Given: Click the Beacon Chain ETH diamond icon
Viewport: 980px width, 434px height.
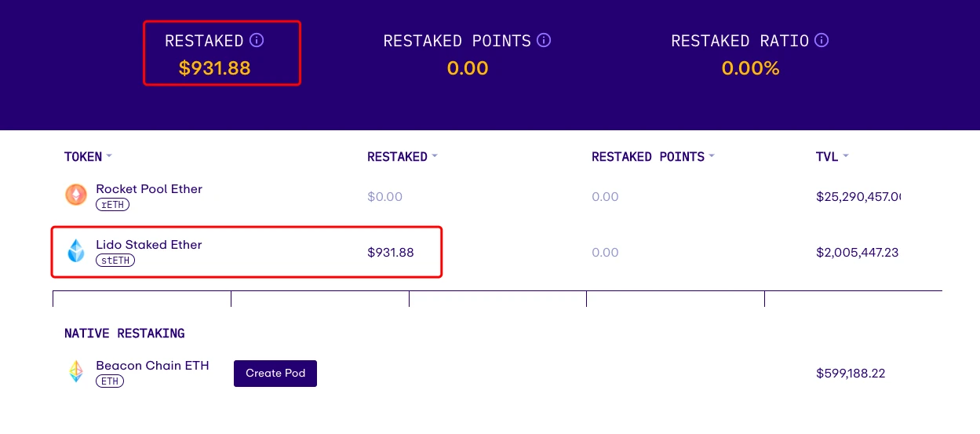Looking at the screenshot, I should 76,372.
